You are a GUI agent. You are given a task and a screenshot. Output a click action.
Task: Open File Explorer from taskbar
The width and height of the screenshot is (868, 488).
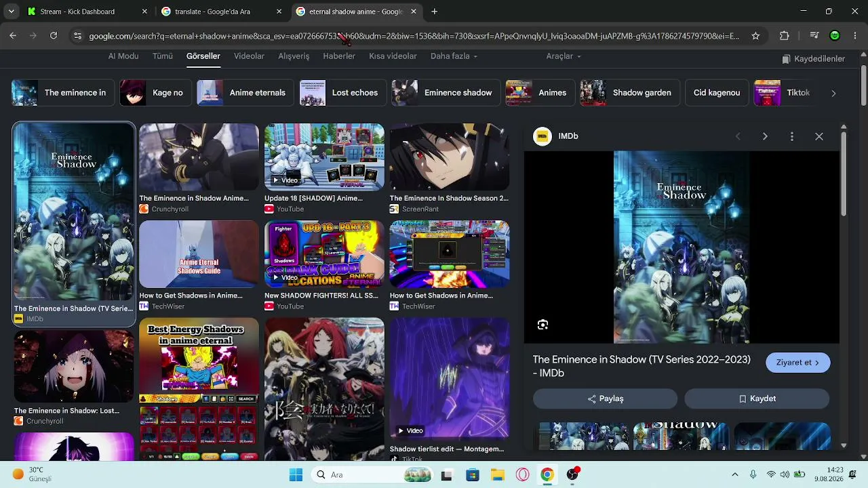coord(497,474)
